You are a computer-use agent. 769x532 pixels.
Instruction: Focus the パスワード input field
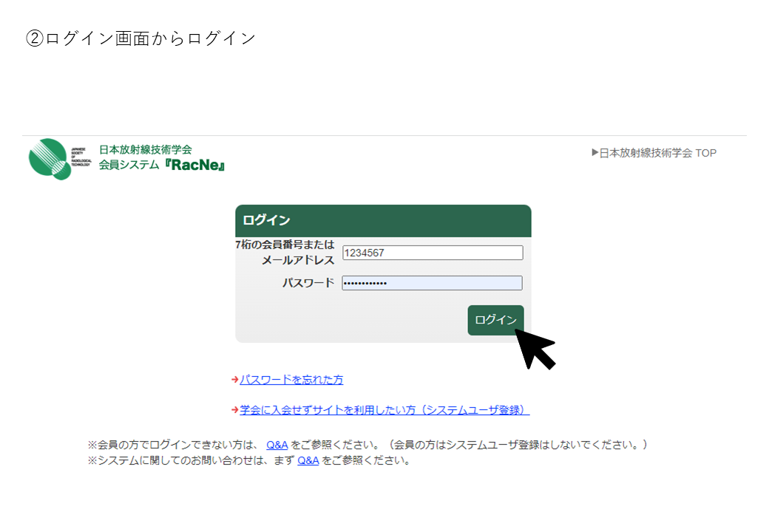[x=432, y=283]
